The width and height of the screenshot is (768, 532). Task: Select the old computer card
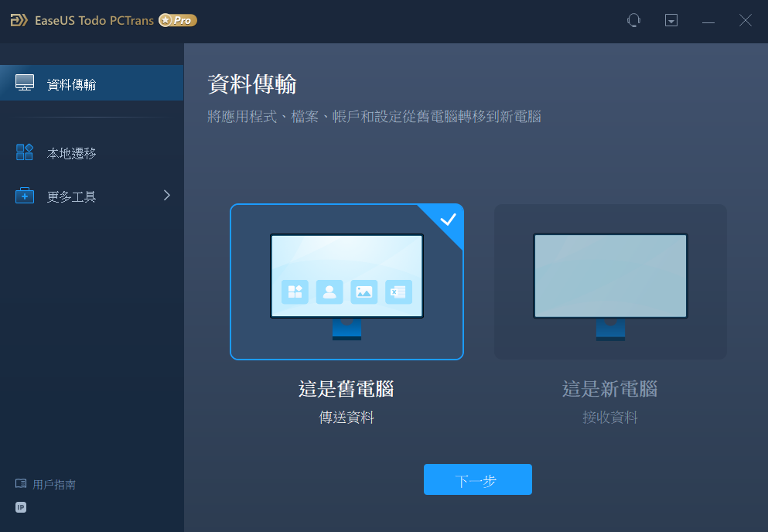(x=346, y=281)
